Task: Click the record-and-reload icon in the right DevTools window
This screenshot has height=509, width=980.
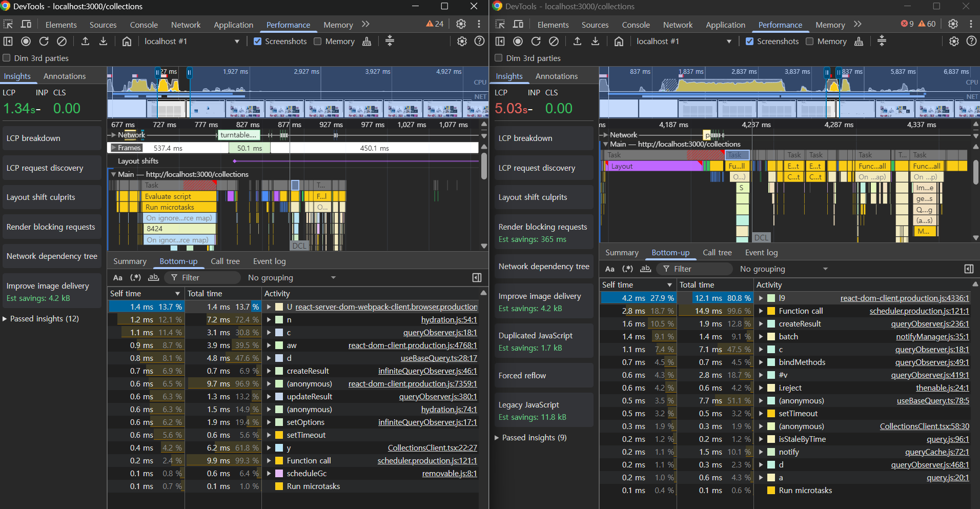Action: 536,42
